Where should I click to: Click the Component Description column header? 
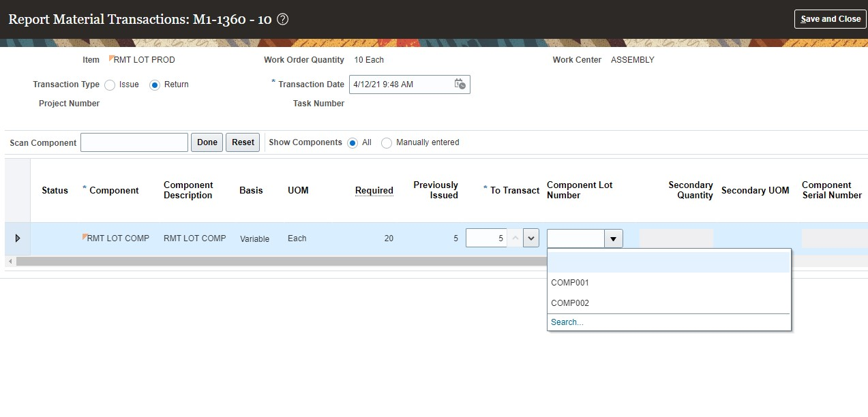point(188,190)
